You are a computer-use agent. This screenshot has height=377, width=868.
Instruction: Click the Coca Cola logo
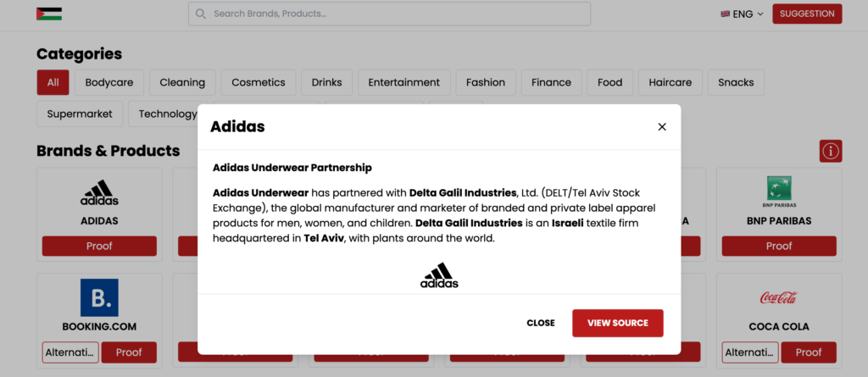[779, 298]
